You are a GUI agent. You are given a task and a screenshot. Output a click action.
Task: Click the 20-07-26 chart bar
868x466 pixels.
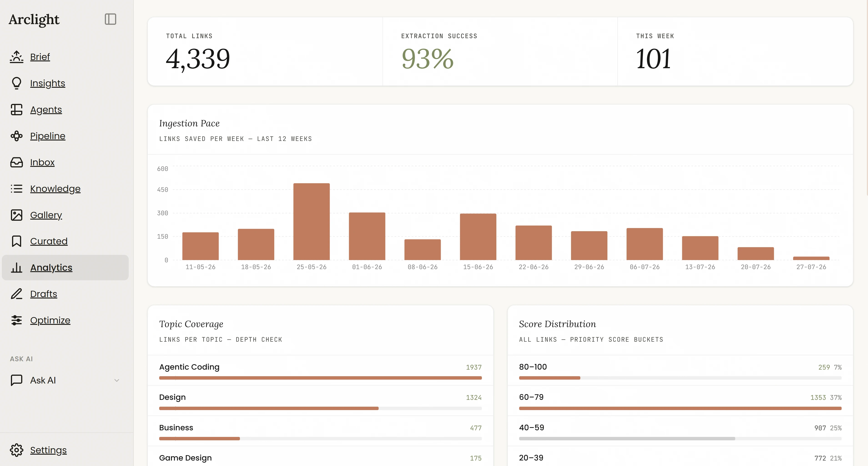pos(756,254)
